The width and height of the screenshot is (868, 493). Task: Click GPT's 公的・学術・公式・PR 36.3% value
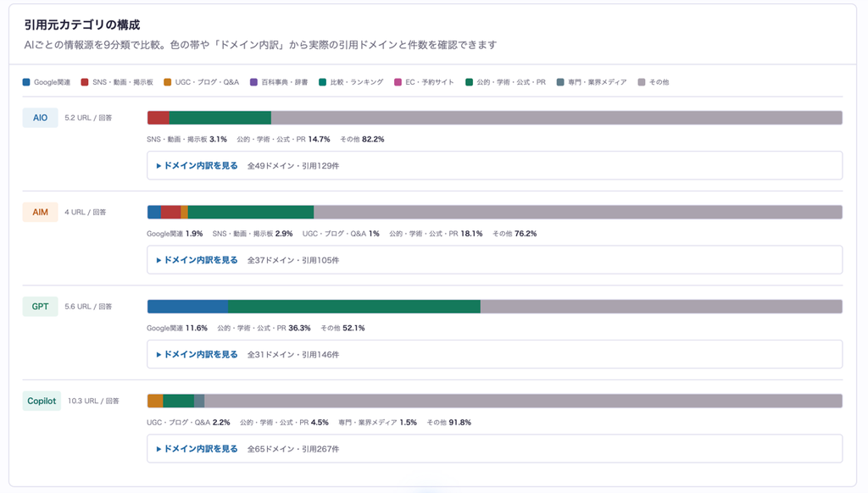(264, 328)
